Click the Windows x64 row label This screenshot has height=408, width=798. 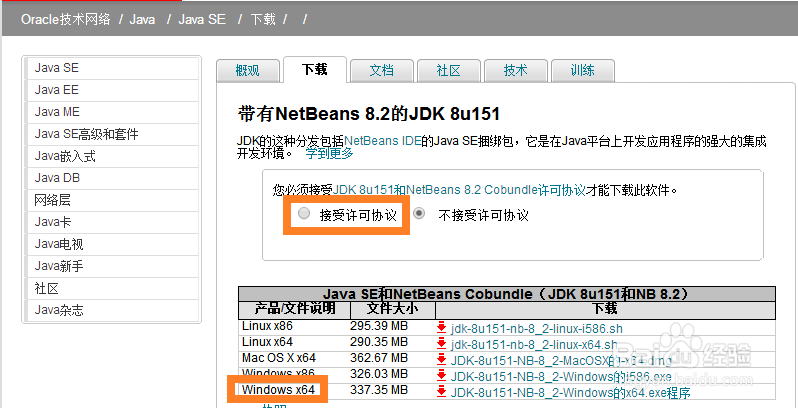click(278, 390)
